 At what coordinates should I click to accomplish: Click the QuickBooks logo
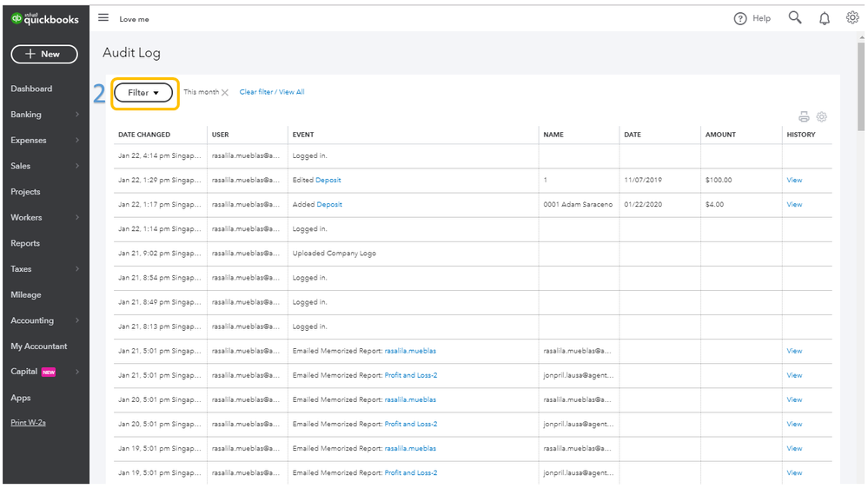(44, 18)
